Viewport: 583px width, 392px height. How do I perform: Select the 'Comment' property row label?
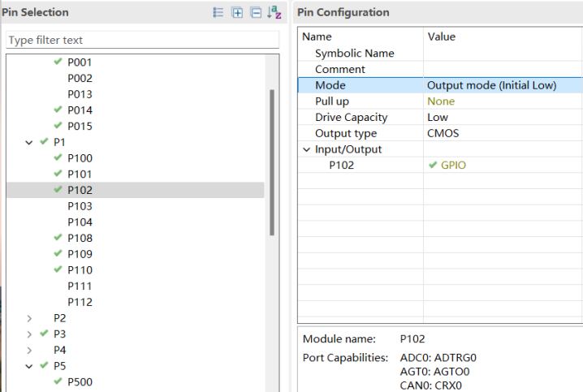click(x=340, y=70)
